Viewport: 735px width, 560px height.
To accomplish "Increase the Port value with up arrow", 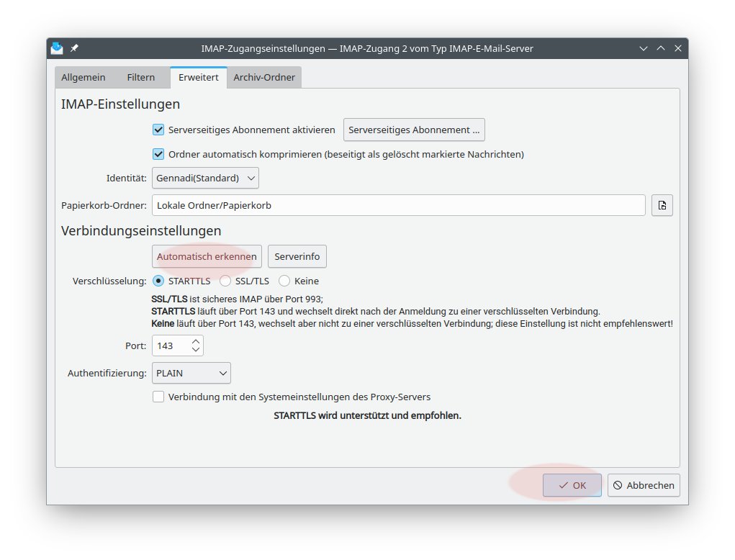I will [196, 342].
